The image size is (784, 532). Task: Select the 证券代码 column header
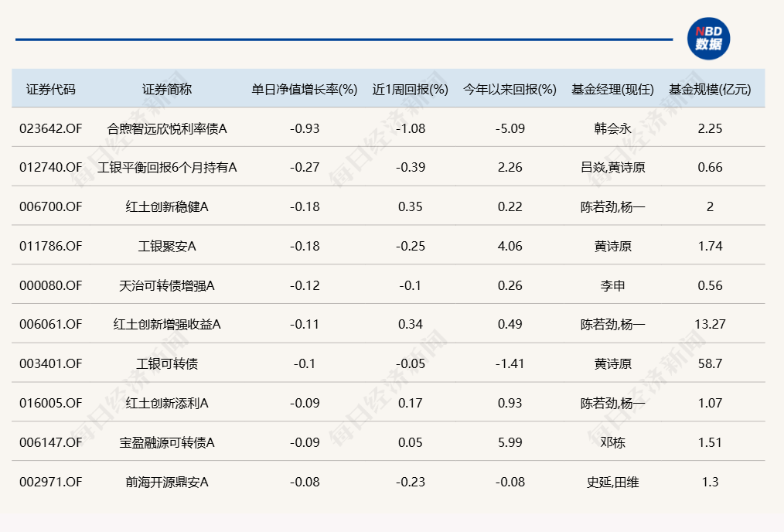coord(50,90)
